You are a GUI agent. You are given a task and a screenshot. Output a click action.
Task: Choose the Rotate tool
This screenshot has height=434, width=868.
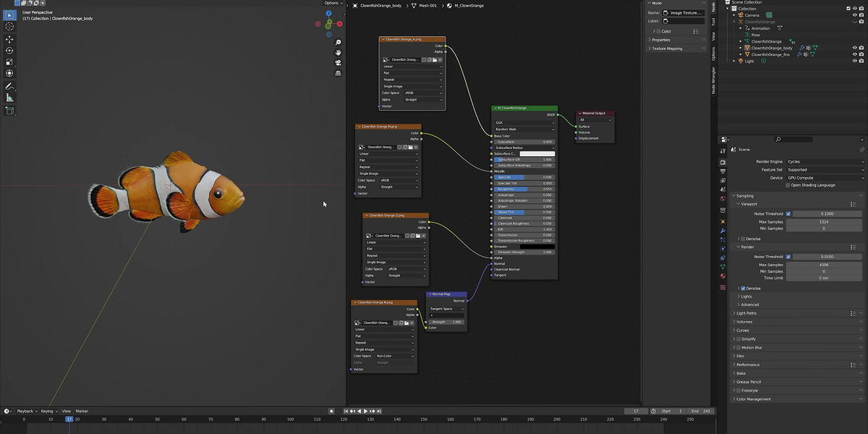pos(9,51)
